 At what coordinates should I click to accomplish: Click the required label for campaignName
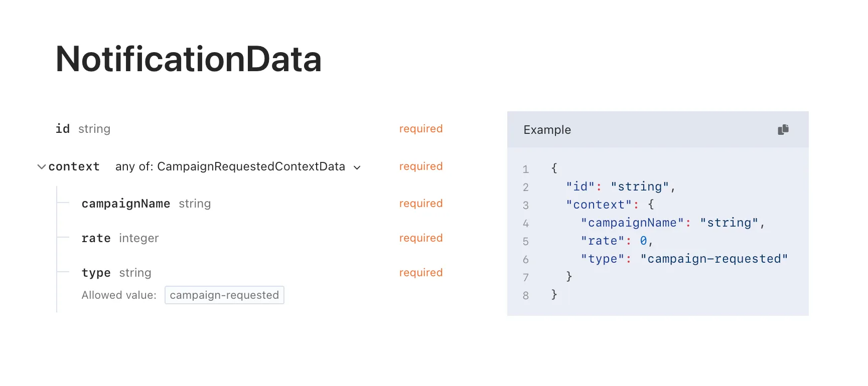point(420,204)
